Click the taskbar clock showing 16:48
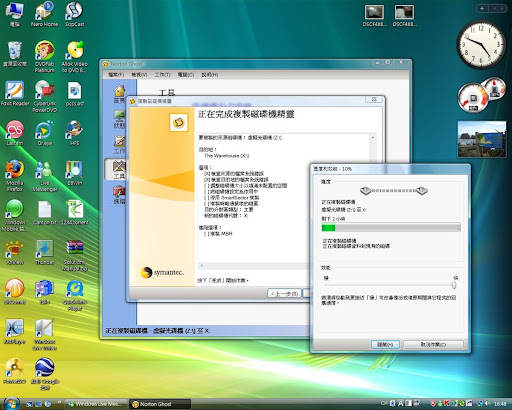512x410 pixels. pos(500,404)
